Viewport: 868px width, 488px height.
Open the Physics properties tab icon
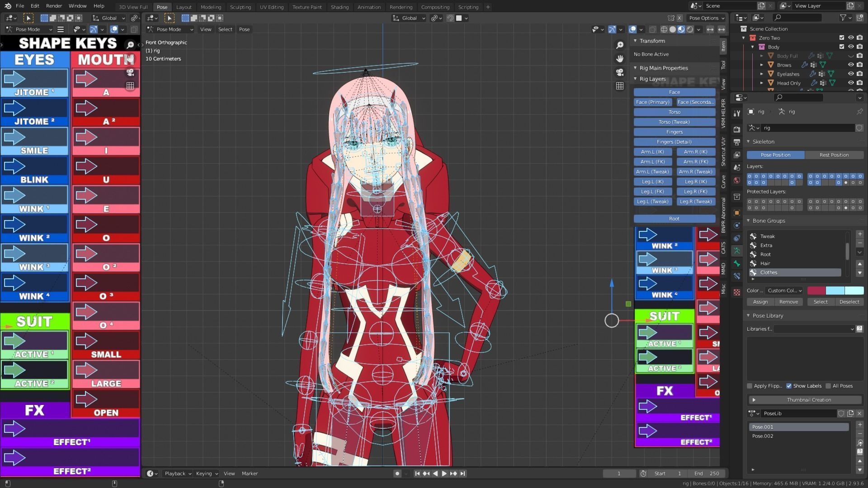click(737, 225)
